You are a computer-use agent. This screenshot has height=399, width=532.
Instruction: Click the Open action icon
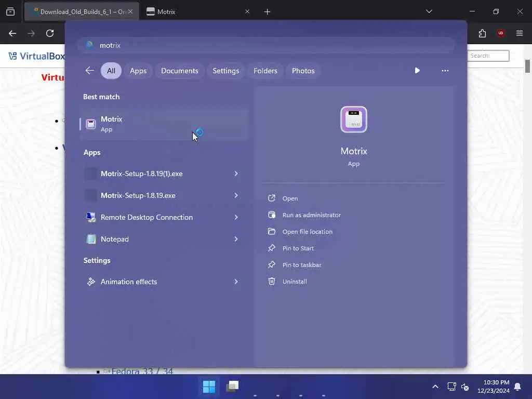click(272, 198)
